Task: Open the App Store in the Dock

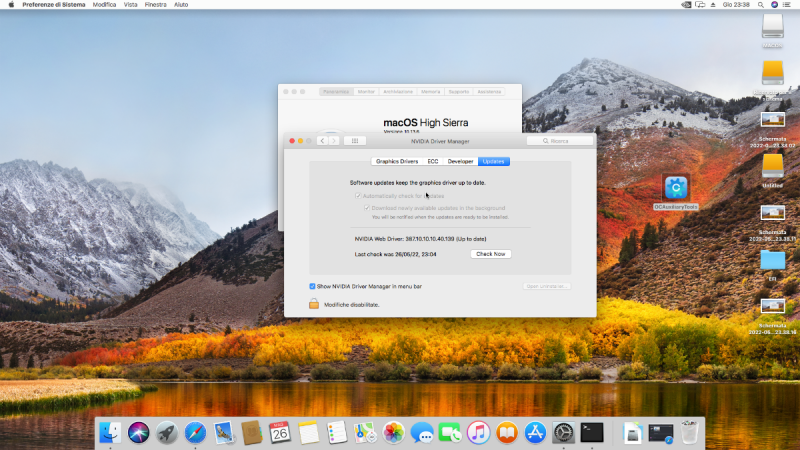Action: tap(534, 432)
